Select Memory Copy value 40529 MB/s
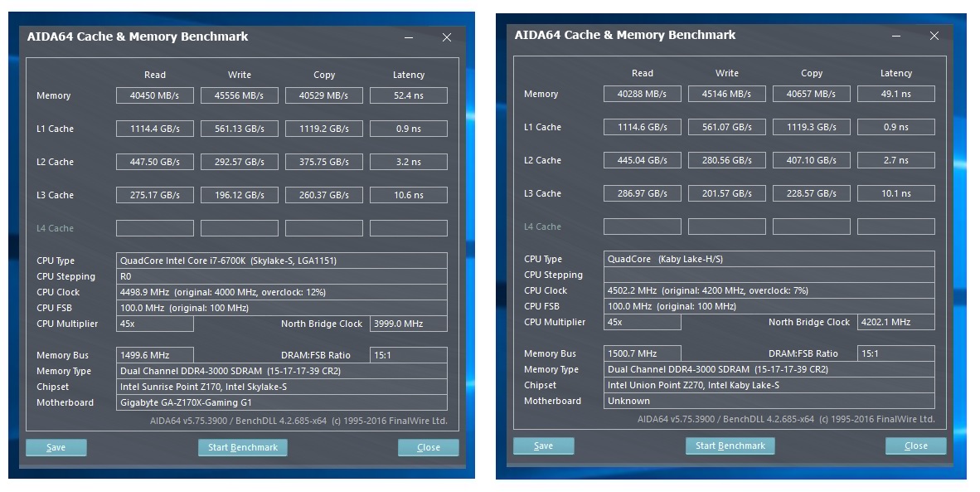Image resolution: width=980 pixels, height=492 pixels. click(x=323, y=95)
